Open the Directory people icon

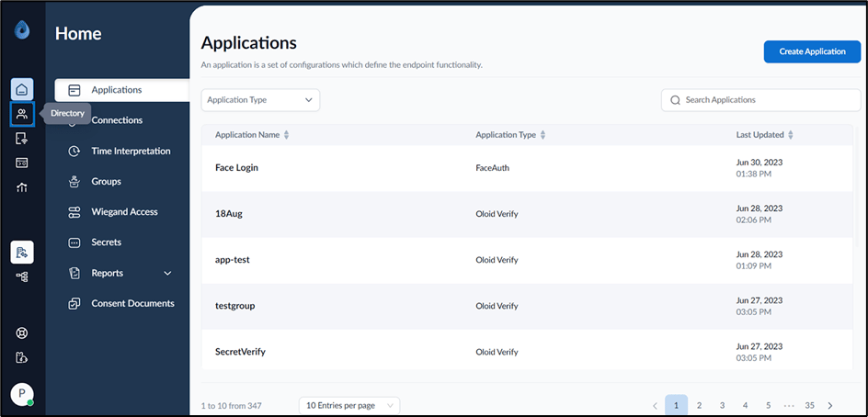(22, 114)
